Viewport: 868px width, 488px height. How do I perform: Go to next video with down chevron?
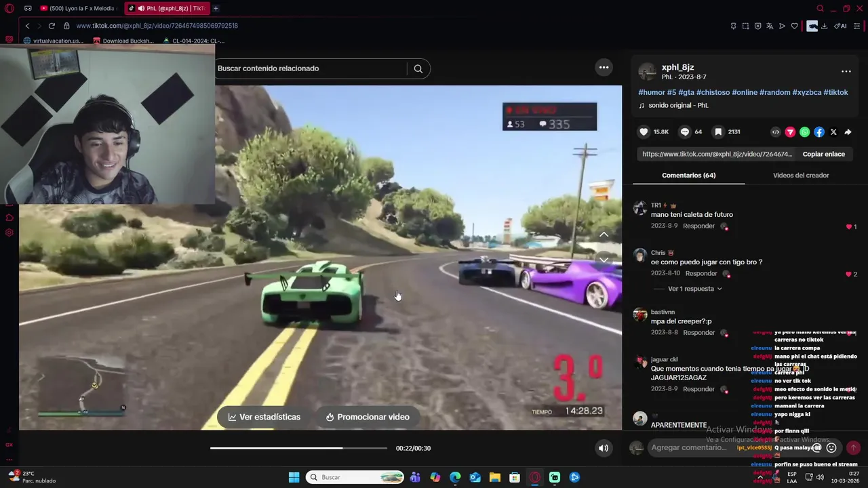pyautogui.click(x=604, y=260)
